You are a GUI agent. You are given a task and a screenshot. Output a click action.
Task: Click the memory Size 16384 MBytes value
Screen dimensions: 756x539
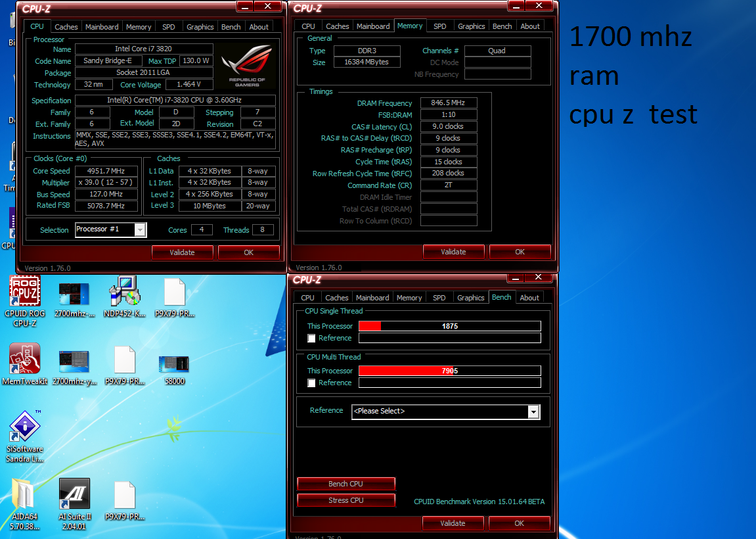tap(367, 62)
